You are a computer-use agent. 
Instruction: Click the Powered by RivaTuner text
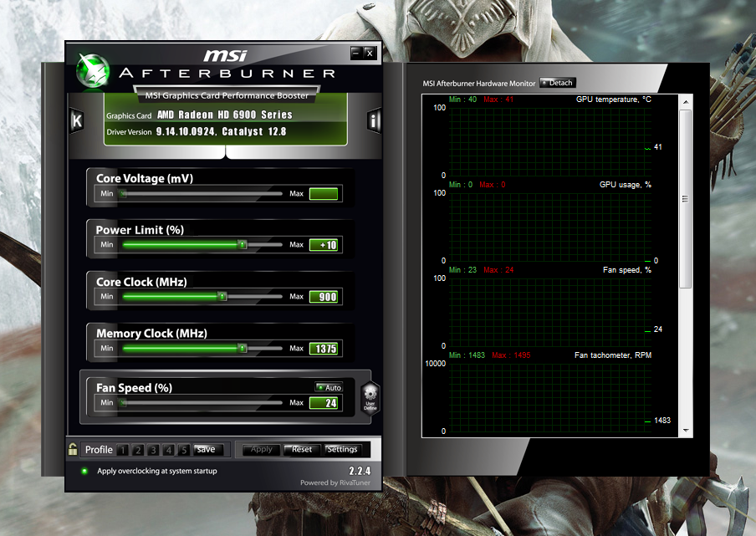335,482
